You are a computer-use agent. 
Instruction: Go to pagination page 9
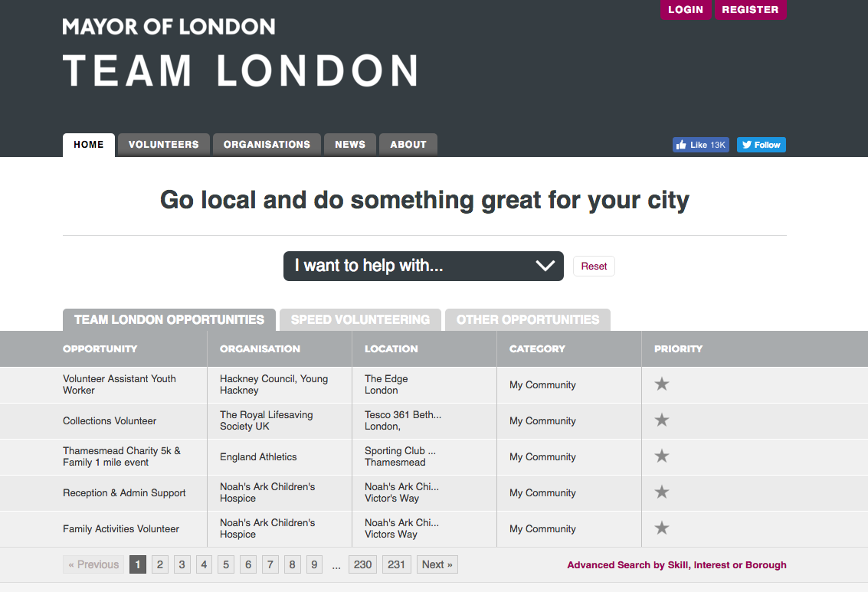[x=314, y=564]
